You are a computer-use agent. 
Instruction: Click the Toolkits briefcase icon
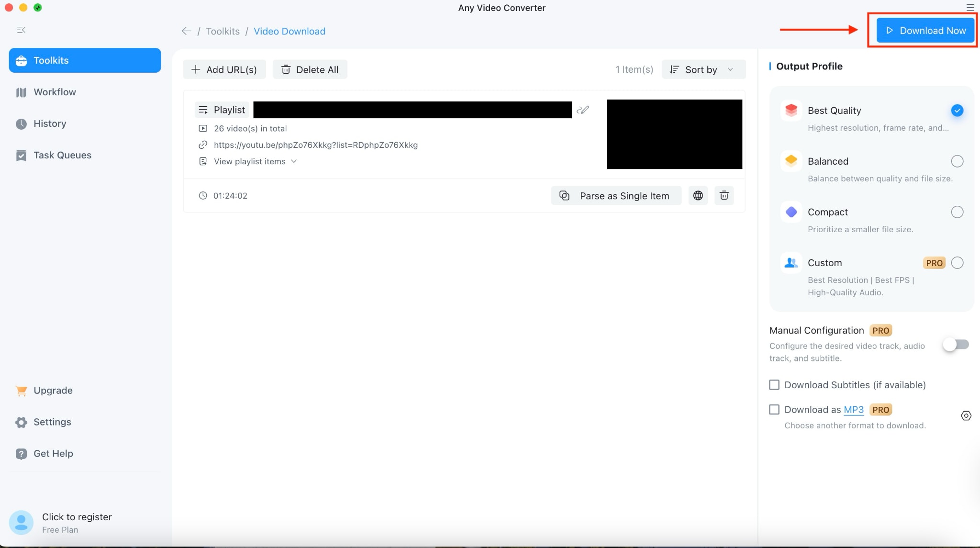[x=21, y=61]
